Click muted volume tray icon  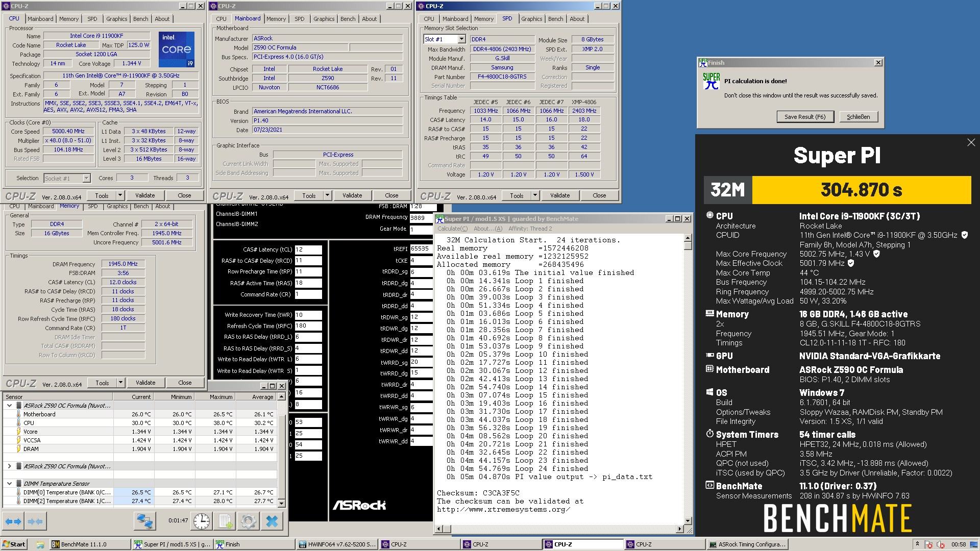[941, 544]
